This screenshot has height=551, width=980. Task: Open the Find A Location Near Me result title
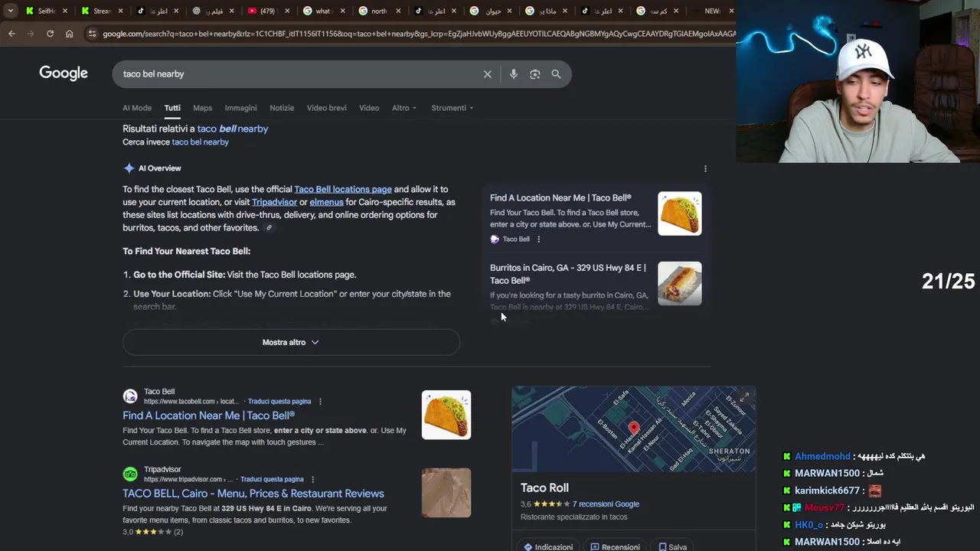click(x=208, y=416)
